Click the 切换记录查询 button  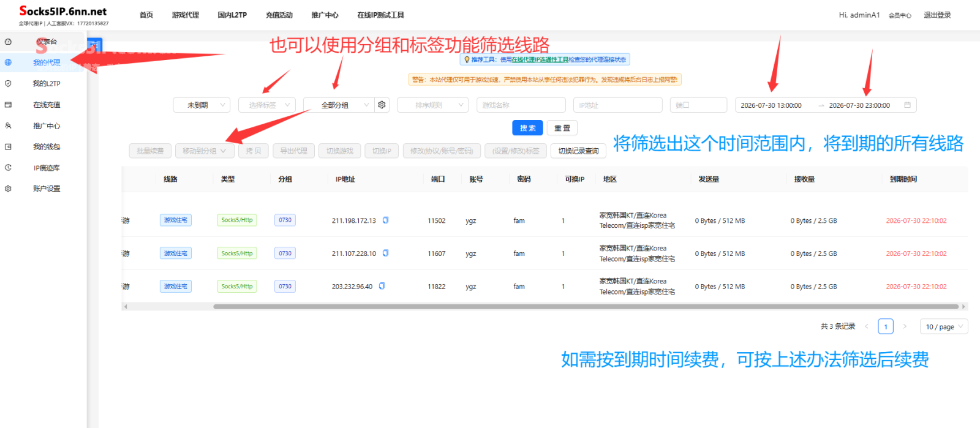tap(579, 151)
